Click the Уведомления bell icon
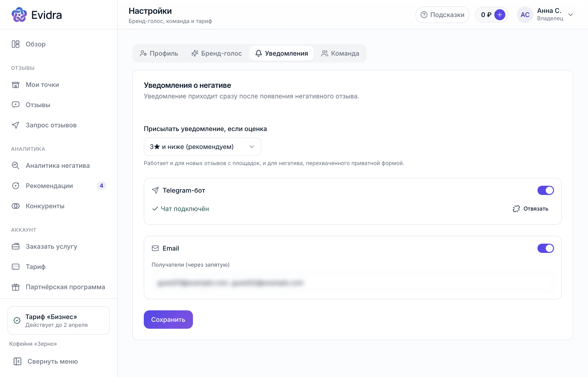Viewport: 588px width, 377px height. click(259, 53)
